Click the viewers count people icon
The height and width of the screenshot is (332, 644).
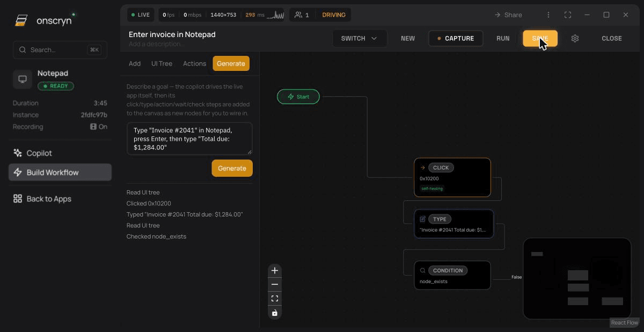(298, 15)
